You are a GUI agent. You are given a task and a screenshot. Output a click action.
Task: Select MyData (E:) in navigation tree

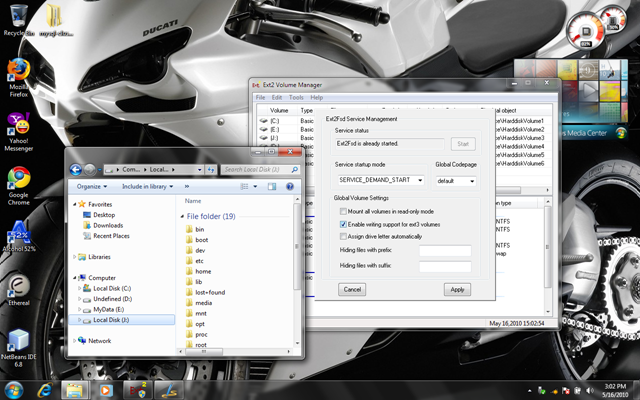point(103,309)
